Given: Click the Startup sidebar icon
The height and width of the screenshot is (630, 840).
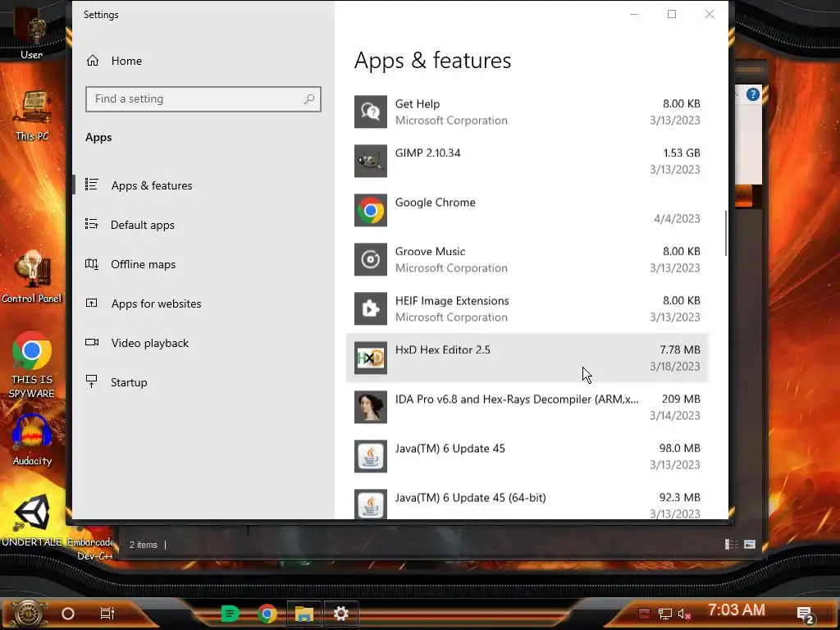Looking at the screenshot, I should (x=92, y=381).
